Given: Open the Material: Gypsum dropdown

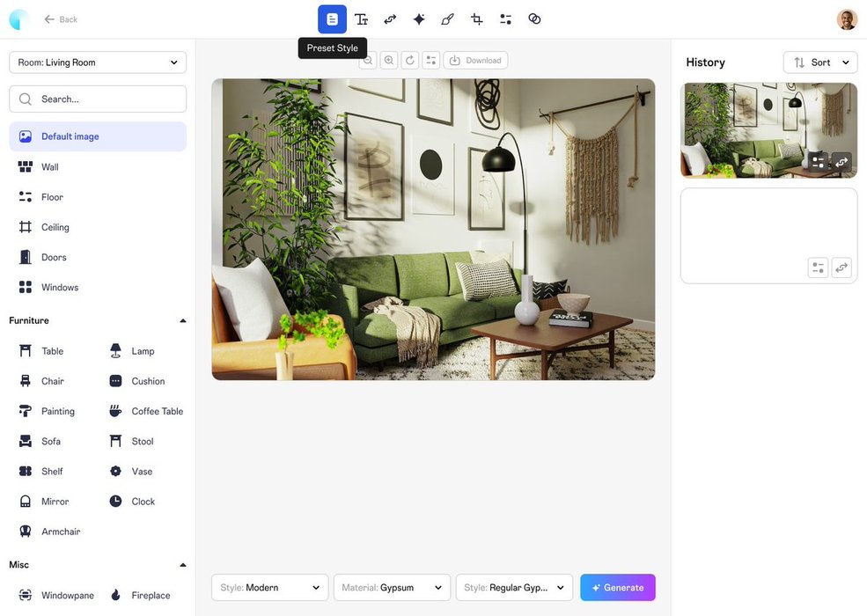Looking at the screenshot, I should [x=392, y=588].
